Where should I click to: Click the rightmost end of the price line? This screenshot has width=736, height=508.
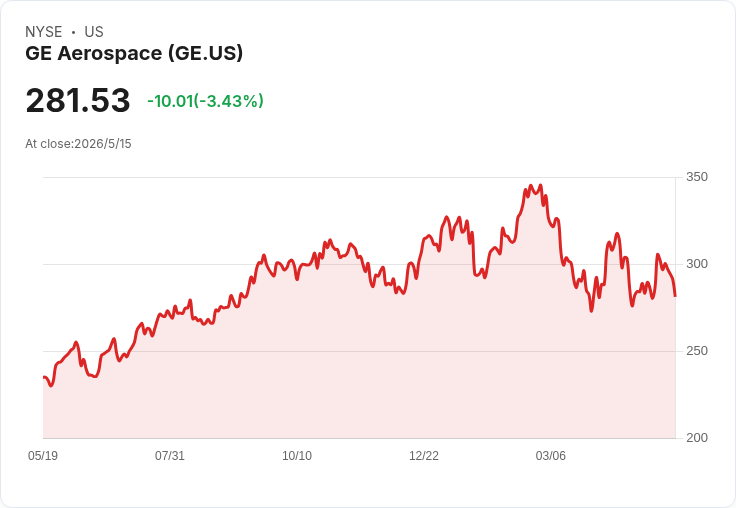[x=675, y=296]
